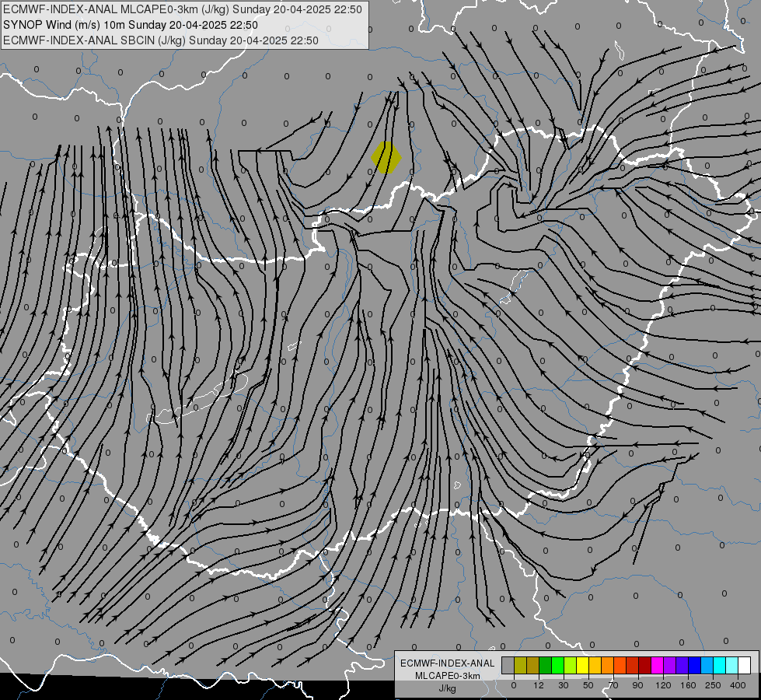
Task: Click the dark green legend swatch after 12
Action: 545,665
